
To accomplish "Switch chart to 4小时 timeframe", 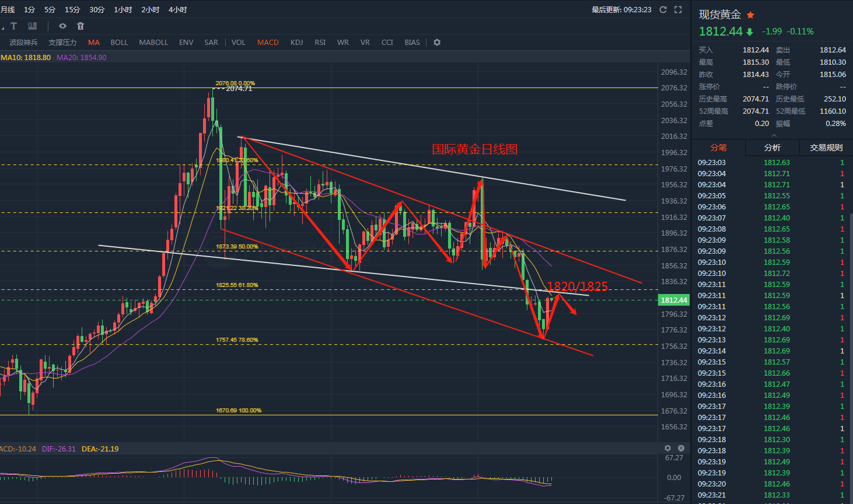I will coord(177,10).
